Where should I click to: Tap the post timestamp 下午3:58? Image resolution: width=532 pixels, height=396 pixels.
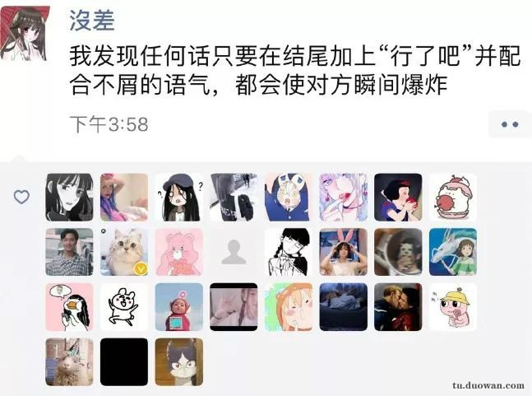109,124
